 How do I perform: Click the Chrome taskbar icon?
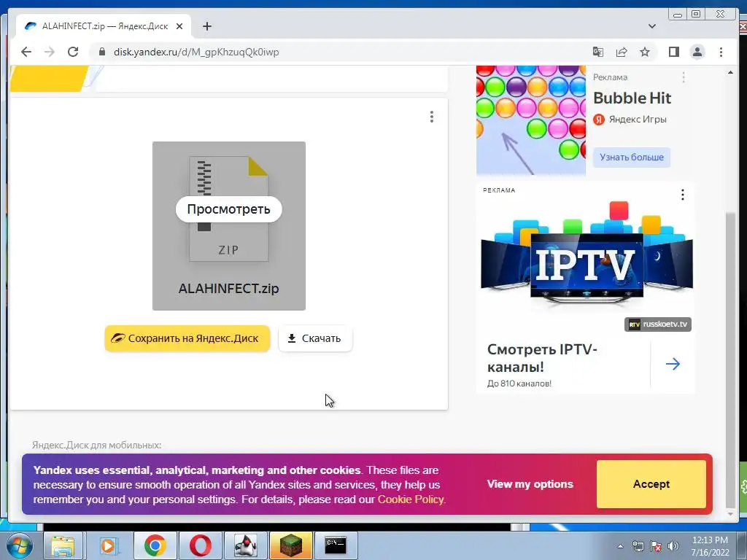155,545
